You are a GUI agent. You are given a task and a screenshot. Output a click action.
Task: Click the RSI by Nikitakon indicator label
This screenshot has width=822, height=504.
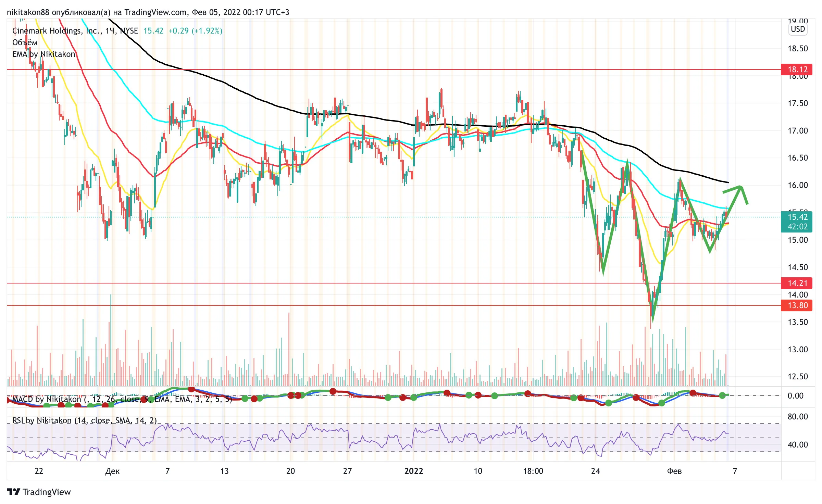(84, 420)
